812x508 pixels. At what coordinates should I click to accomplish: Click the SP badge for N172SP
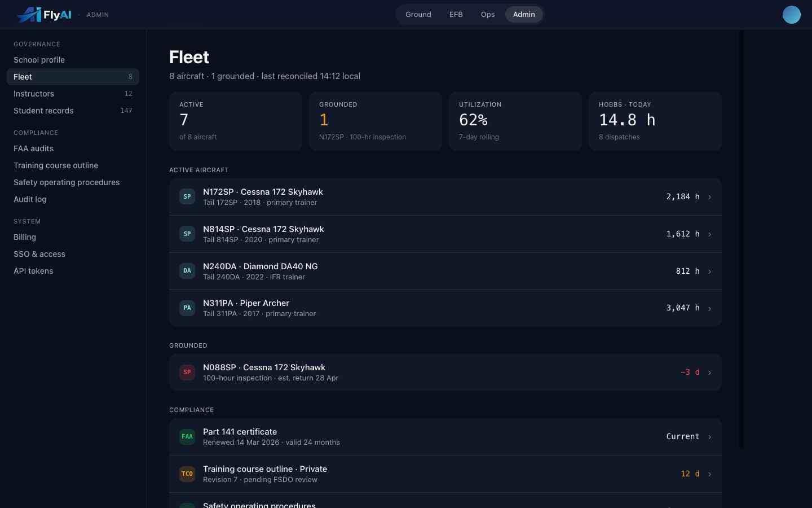187,196
